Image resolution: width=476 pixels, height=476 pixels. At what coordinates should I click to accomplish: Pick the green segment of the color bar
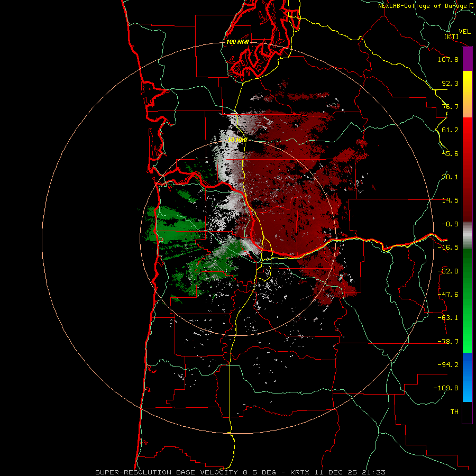467,300
